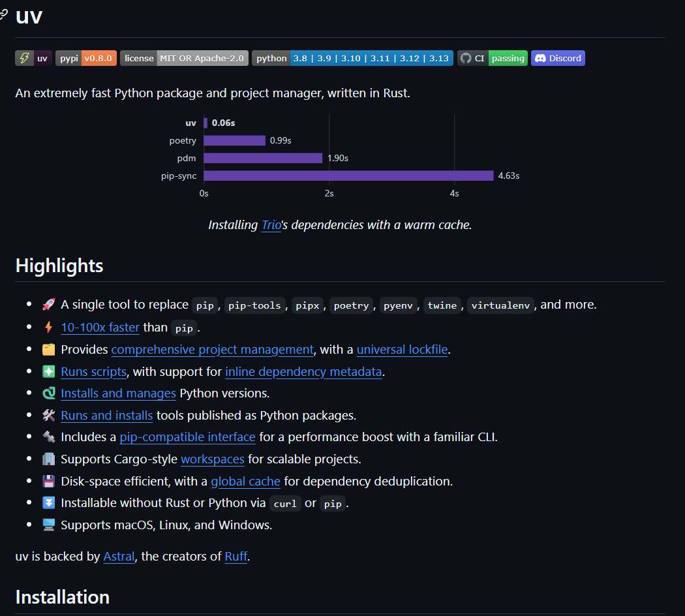
Task: Click the wrench and nut emoji beside Includes
Action: (x=48, y=437)
